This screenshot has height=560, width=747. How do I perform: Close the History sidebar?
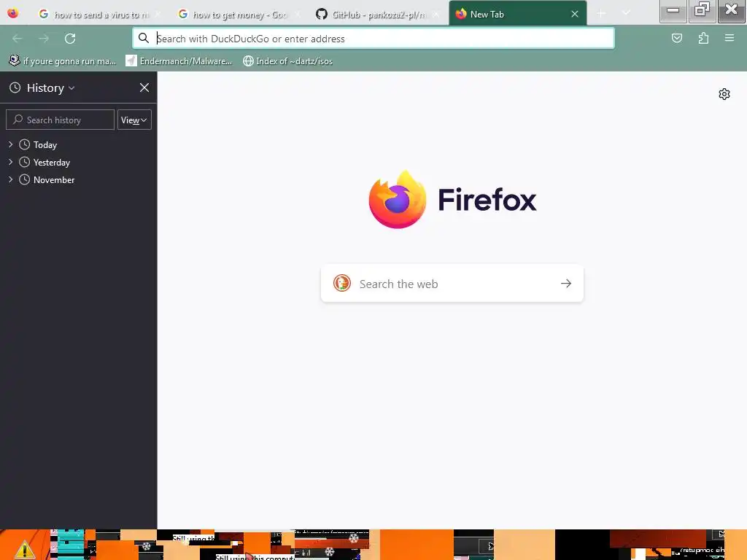pos(144,87)
